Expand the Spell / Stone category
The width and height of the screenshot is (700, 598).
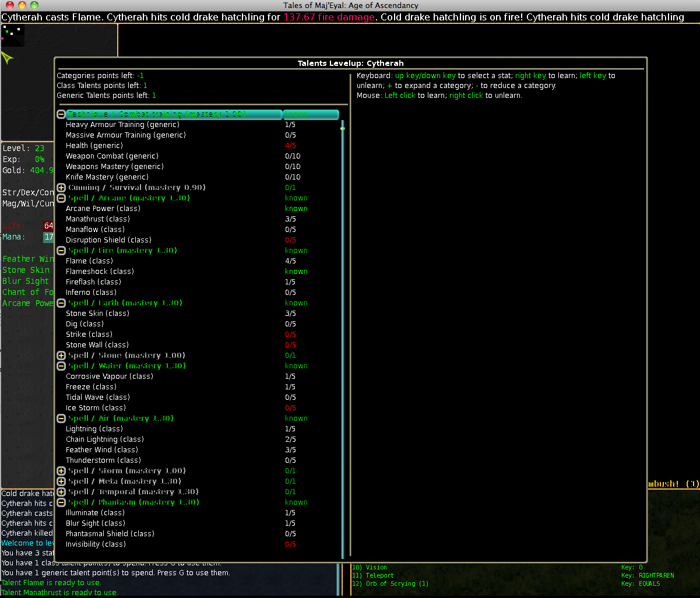(61, 356)
